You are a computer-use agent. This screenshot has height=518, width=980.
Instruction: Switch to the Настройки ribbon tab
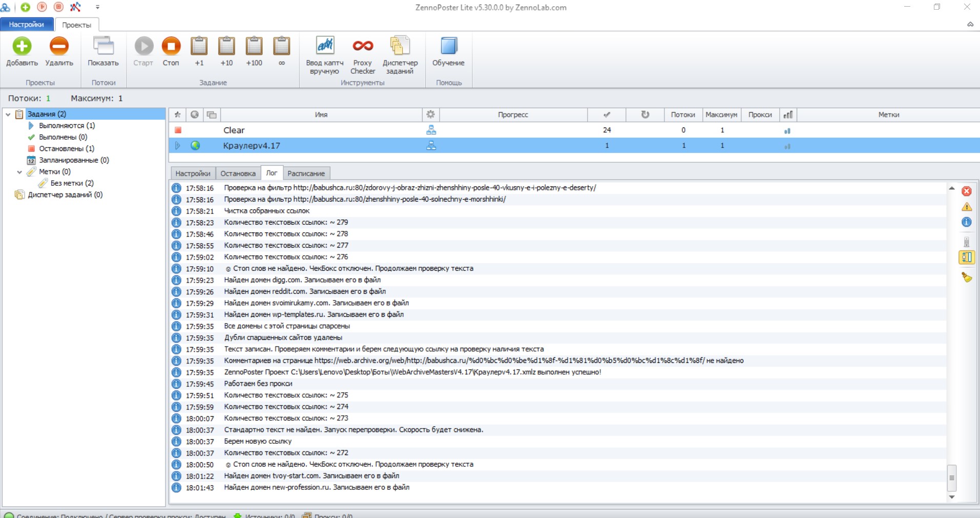pyautogui.click(x=26, y=24)
